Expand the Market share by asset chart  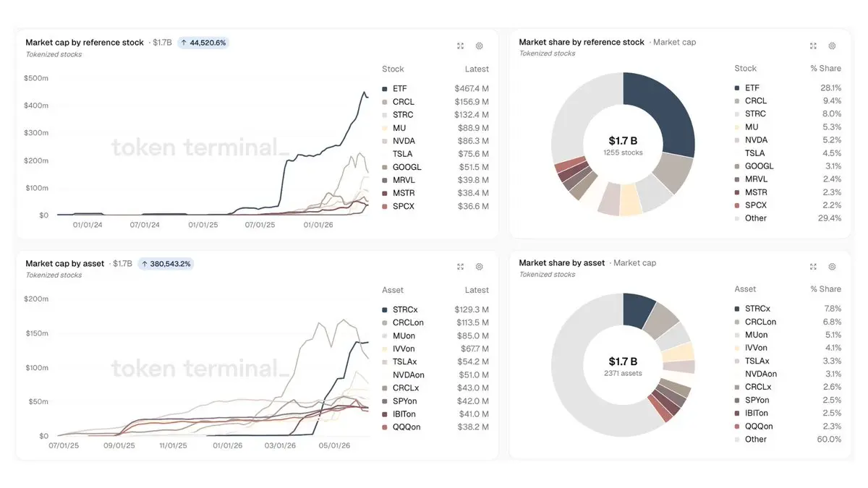(813, 267)
